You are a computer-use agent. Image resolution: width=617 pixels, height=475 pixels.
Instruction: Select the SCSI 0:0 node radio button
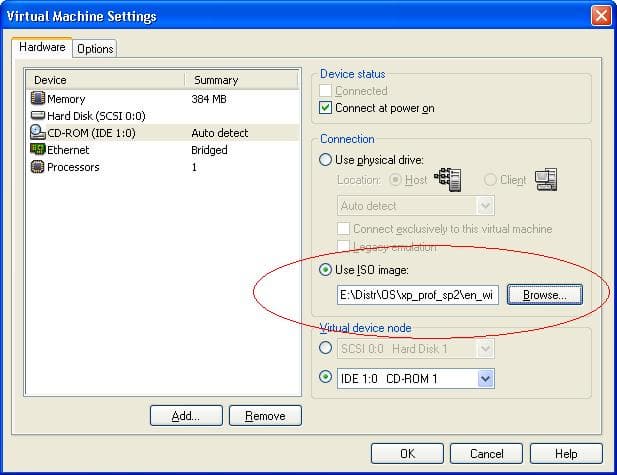pyautogui.click(x=325, y=347)
